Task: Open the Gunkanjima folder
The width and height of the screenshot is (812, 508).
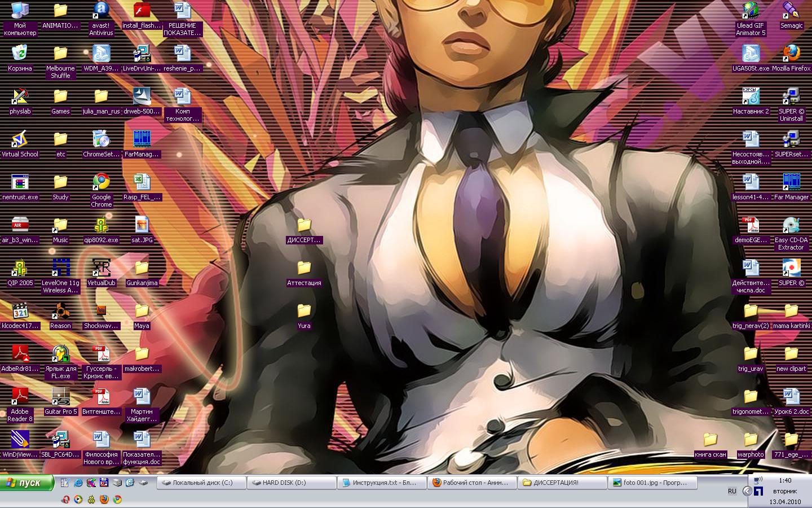Action: tap(142, 273)
